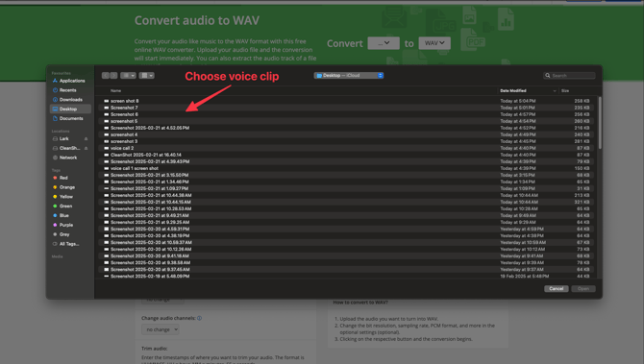Select 'Screenshot 2025-02-20 at 9.41.18 AM'
The height and width of the screenshot is (364, 644).
pos(346,255)
